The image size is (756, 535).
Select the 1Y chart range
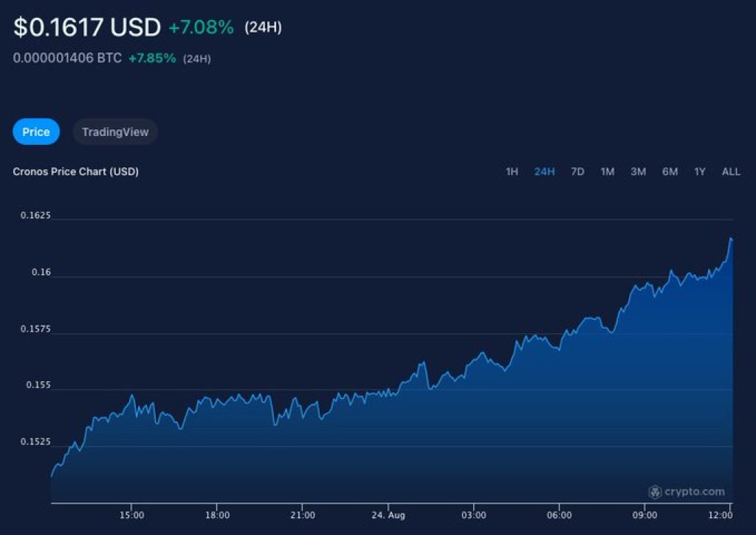point(700,171)
